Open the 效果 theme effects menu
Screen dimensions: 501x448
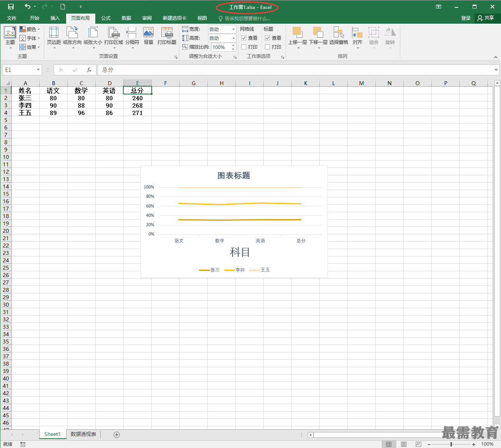(x=30, y=47)
